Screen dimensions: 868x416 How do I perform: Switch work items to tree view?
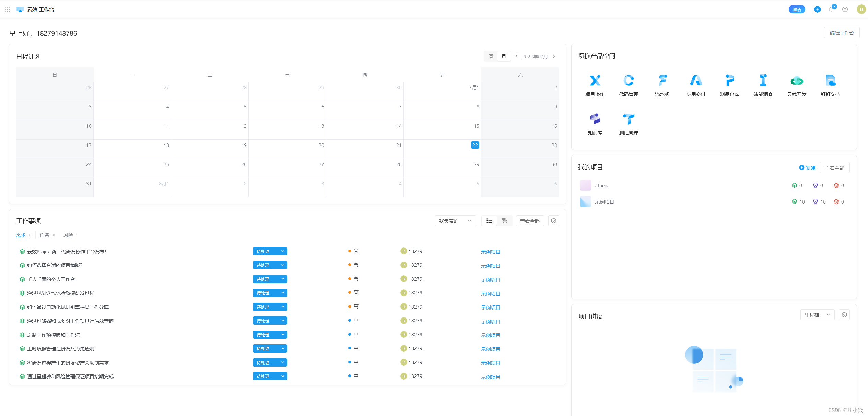pos(504,221)
